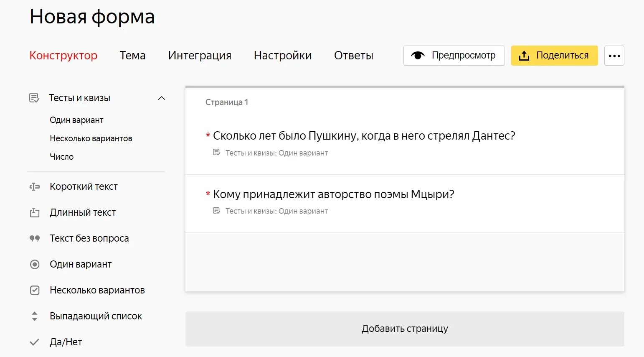Click the Tests and quizzes section icon
This screenshot has height=357, width=644.
[34, 98]
